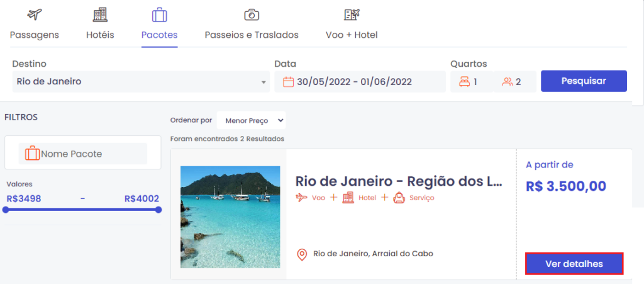Image resolution: width=644 pixels, height=284 pixels.
Task: Click the minimum value R$3498
Action: (x=24, y=199)
